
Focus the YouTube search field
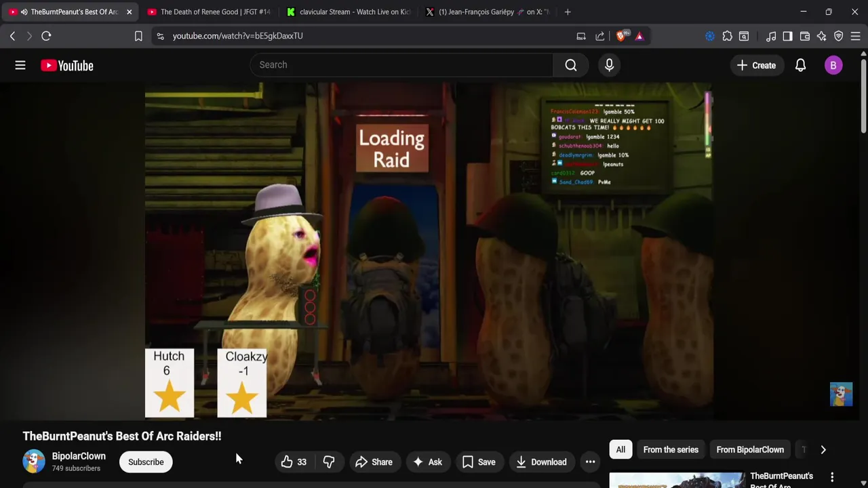401,65
